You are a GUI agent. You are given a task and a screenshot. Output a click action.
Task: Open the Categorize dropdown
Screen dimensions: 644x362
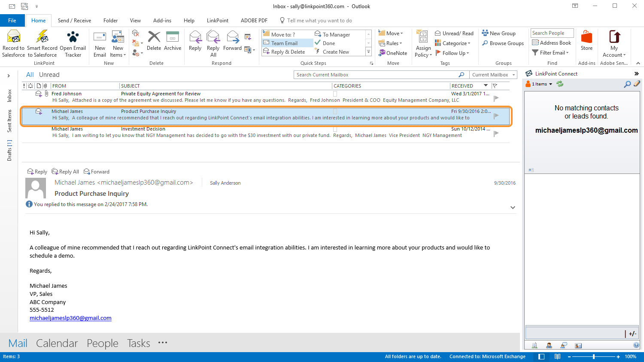tap(453, 43)
